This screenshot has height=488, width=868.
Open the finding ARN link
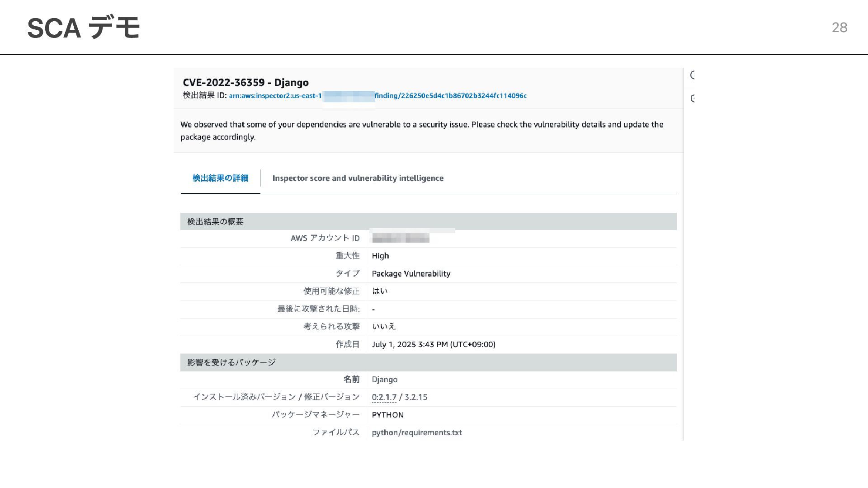[x=377, y=96]
